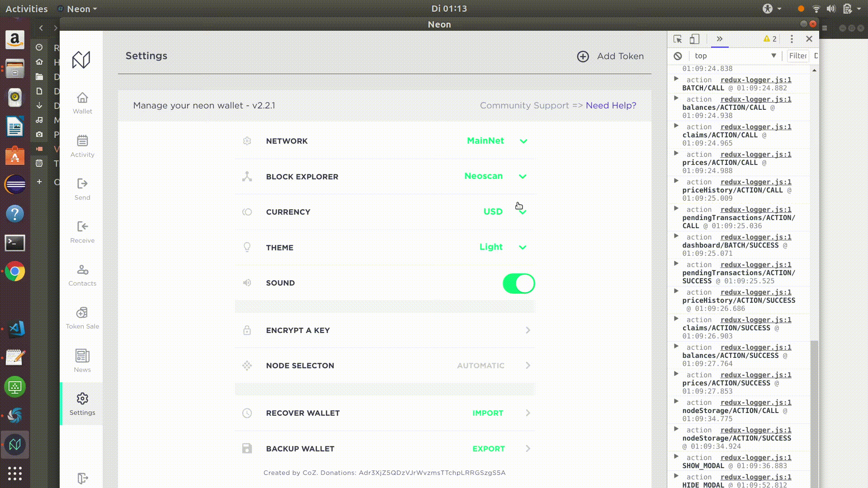The image size is (868, 488).
Task: Launch Google Chrome from the dock
Action: (15, 272)
